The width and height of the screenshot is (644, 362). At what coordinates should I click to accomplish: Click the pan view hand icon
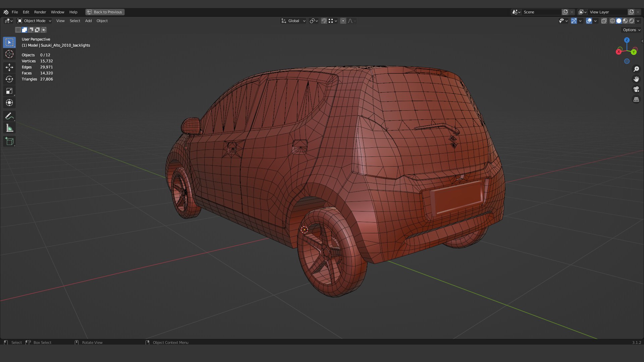(x=636, y=79)
